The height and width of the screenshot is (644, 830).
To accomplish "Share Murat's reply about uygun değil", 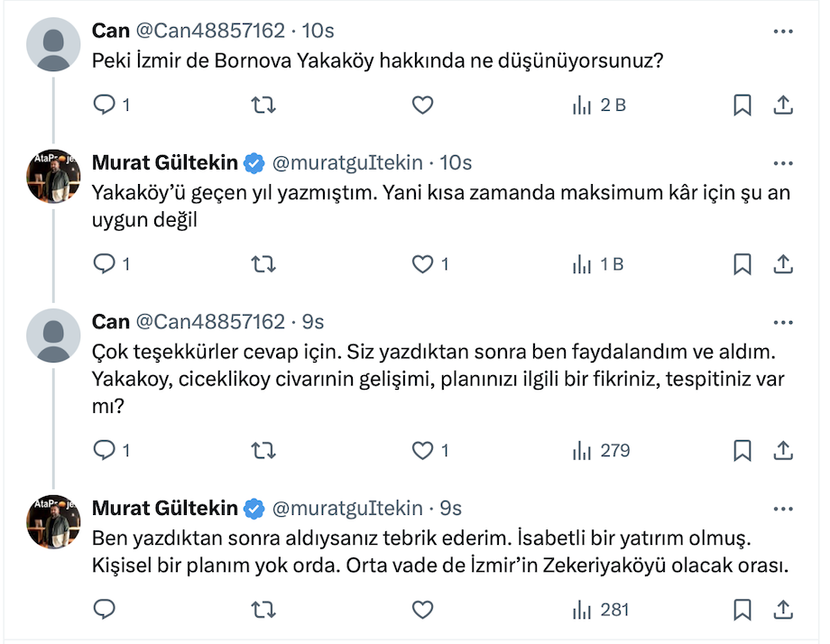I will tap(783, 264).
